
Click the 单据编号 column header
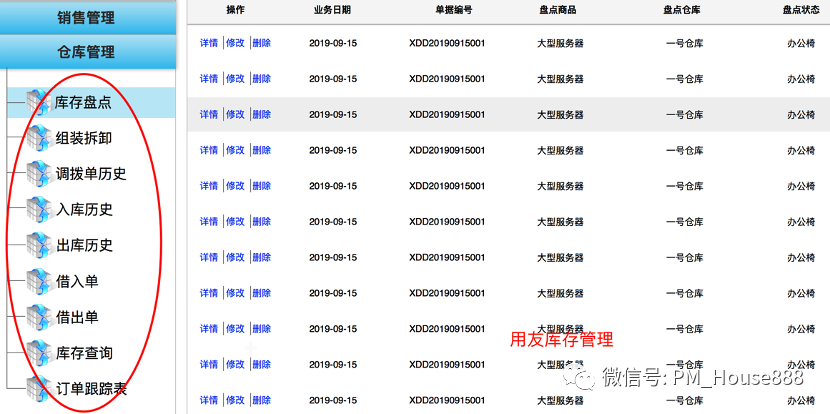click(x=446, y=9)
